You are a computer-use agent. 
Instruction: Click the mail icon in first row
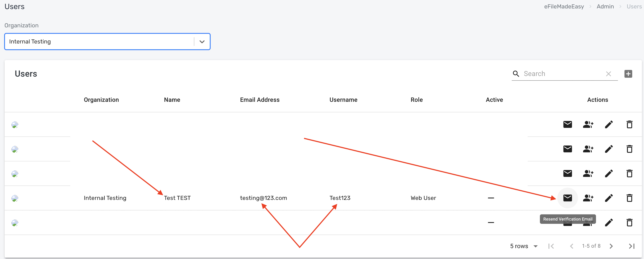(567, 124)
